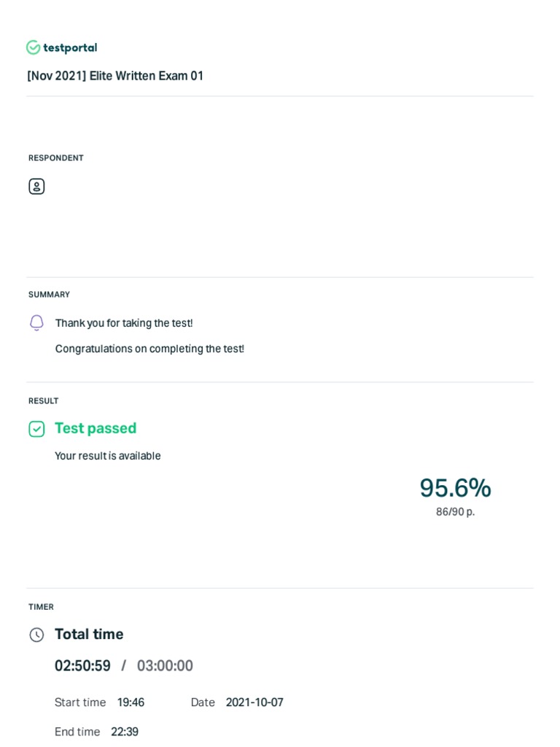This screenshot has height=747, width=560.
Task: Click the summary bell notification icon
Action: 36,323
